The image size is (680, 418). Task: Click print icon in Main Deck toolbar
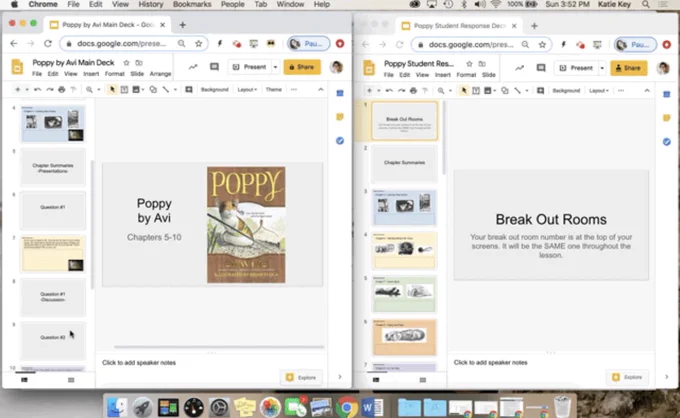[62, 90]
